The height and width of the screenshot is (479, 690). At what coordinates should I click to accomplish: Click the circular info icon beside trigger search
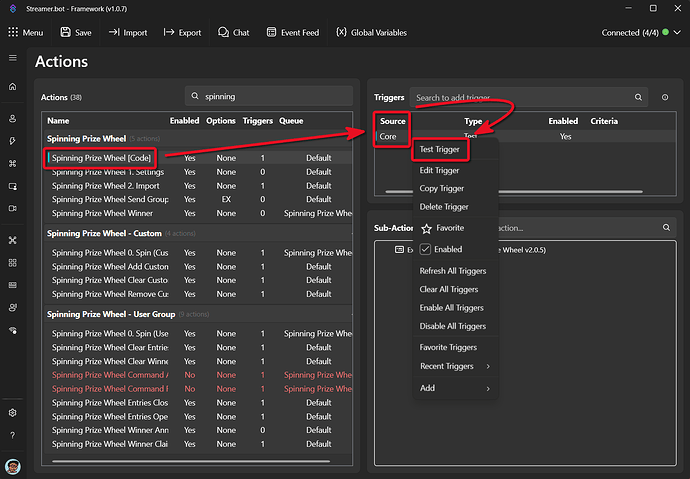(665, 97)
